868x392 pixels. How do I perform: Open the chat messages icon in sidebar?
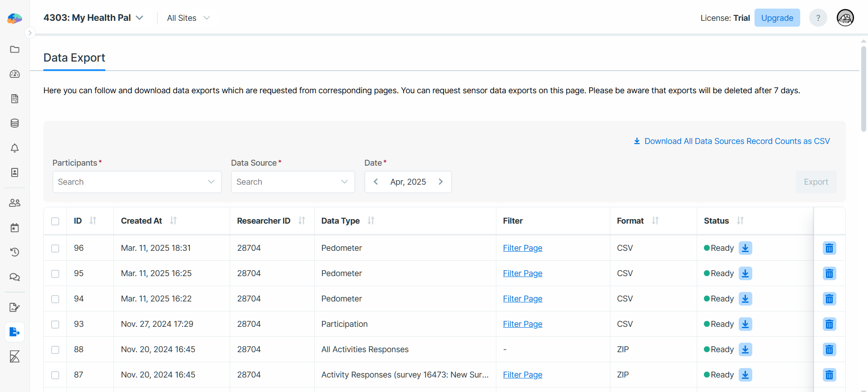[14, 277]
